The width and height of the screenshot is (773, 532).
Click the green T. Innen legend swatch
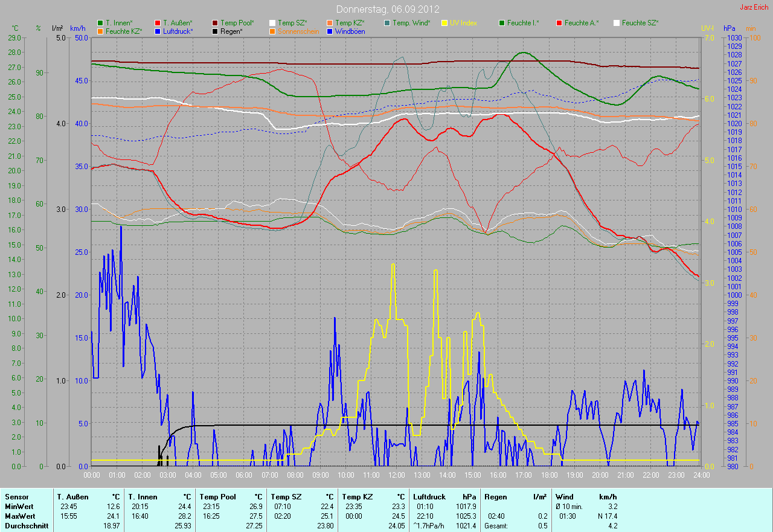100,23
